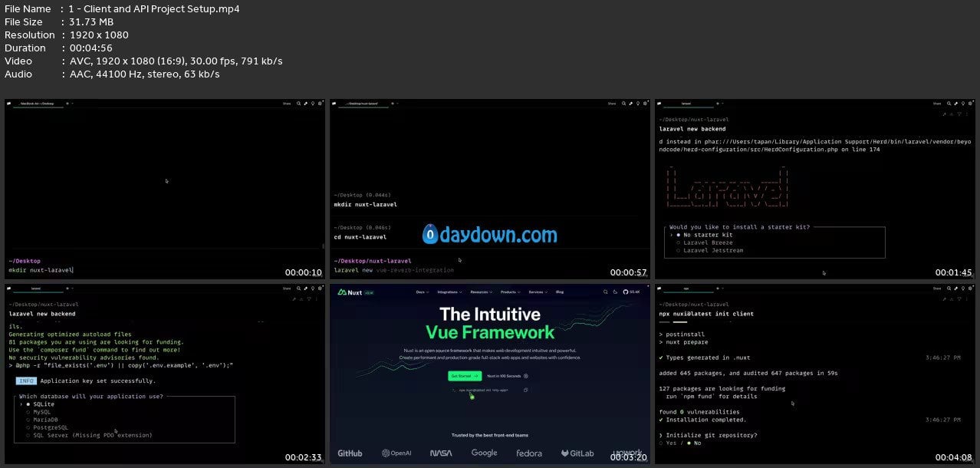Image resolution: width=980 pixels, height=468 pixels.
Task: Open the thumbnail at timestamp 00:00:10
Action: (x=165, y=189)
